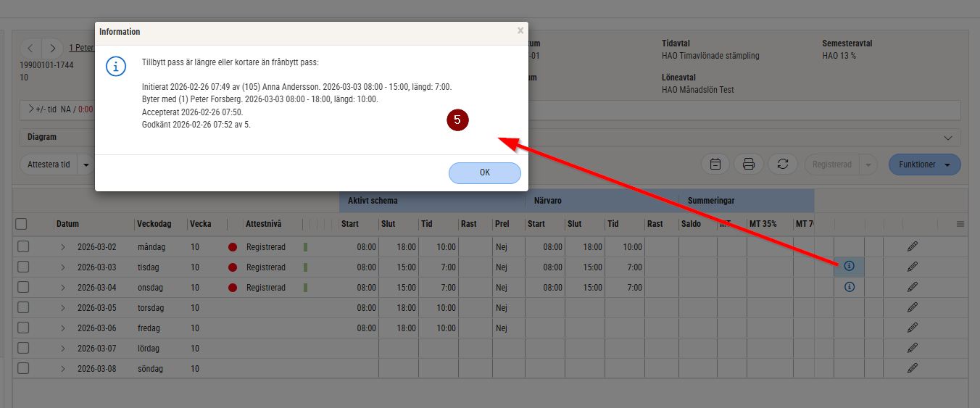Tick the checkbox for 2026-03-02 måndag

23,246
